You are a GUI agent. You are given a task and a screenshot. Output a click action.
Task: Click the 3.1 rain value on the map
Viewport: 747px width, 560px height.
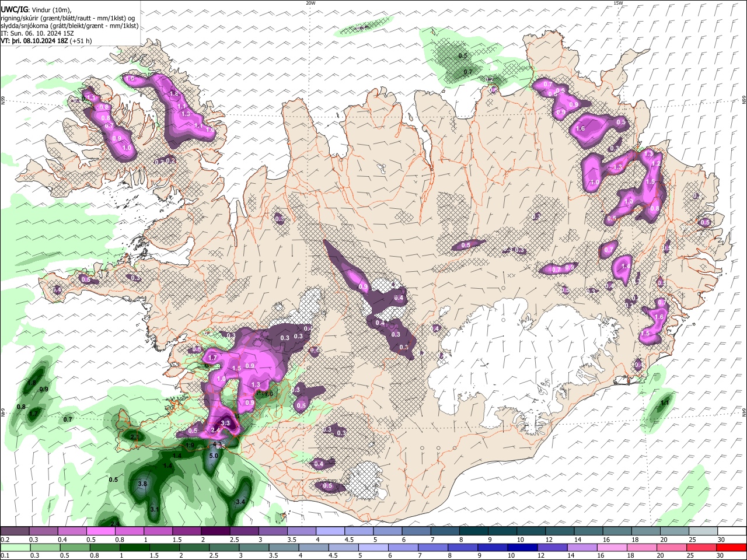[155, 509]
